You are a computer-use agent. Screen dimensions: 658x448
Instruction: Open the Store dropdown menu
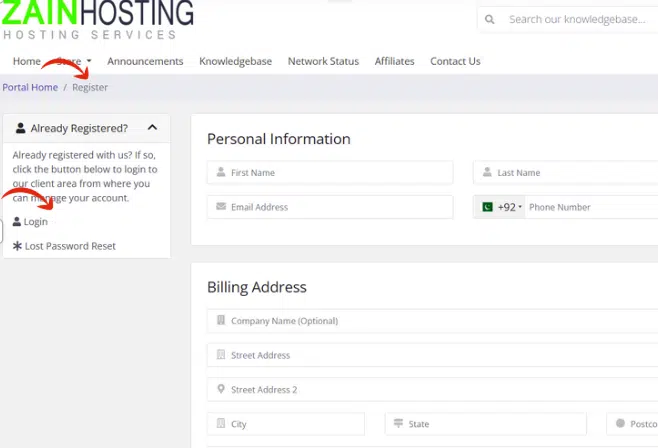[73, 61]
